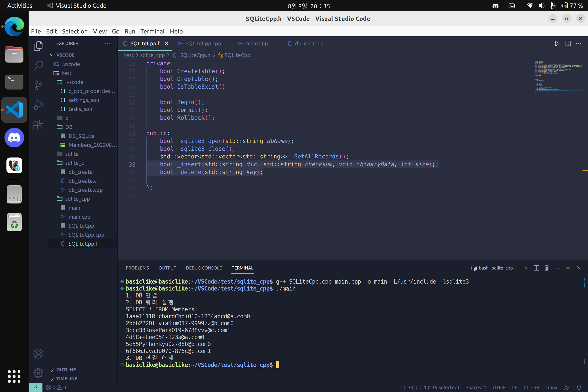Click the Spaces: 4 indentation setting
588x392 pixels.
coord(476,388)
